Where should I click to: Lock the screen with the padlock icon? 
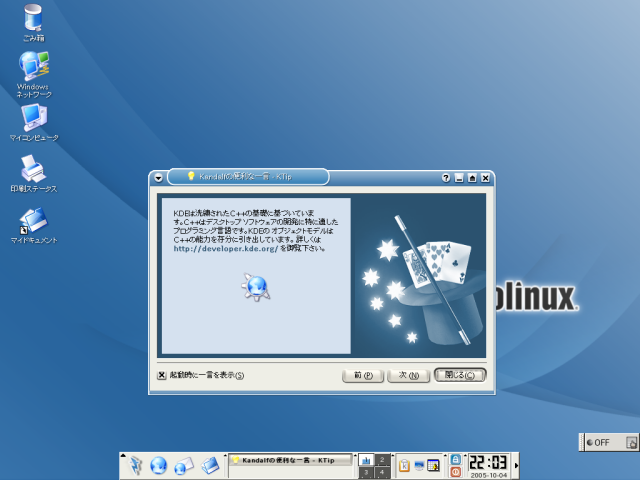(x=456, y=459)
